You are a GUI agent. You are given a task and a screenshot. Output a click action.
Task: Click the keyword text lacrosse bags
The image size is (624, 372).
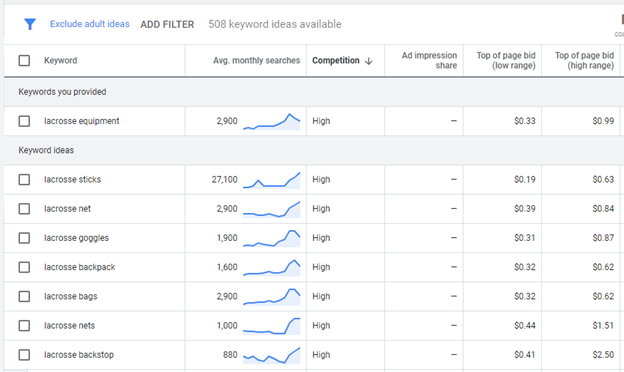pyautogui.click(x=70, y=296)
